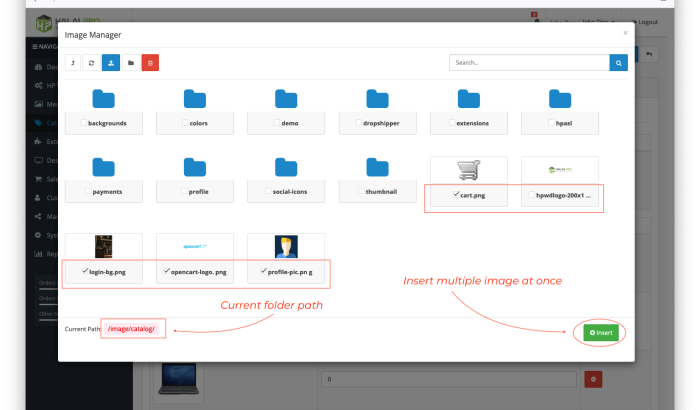Open Customers person icon in sidebar
Image resolution: width=700 pixels, height=410 pixels.
(38, 198)
